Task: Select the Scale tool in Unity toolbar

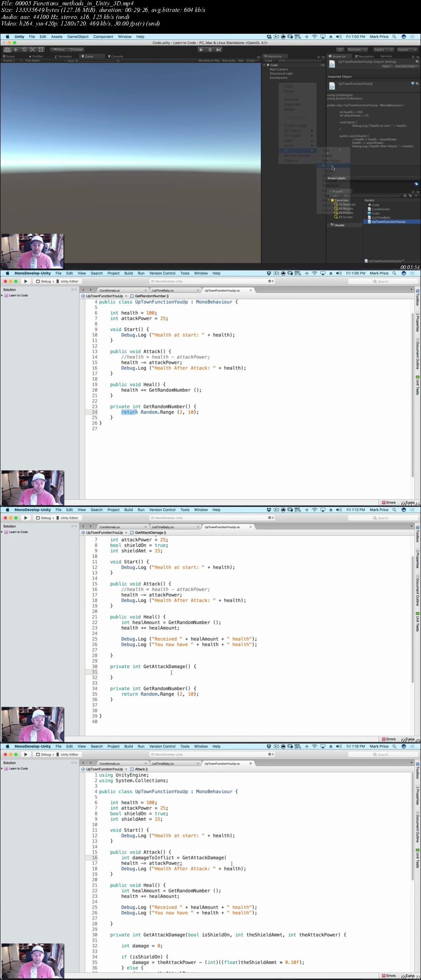Action: pos(32,49)
